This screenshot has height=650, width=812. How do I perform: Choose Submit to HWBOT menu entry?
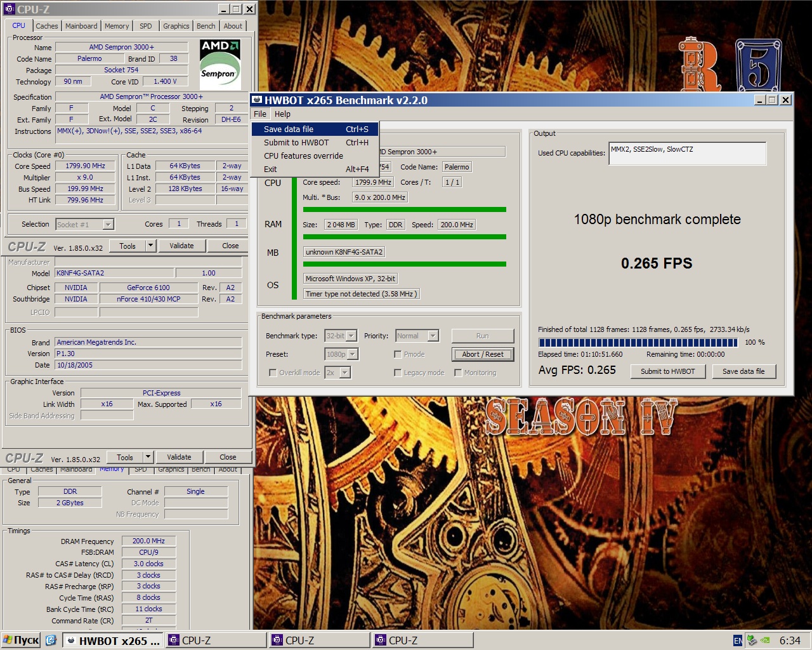pos(315,142)
